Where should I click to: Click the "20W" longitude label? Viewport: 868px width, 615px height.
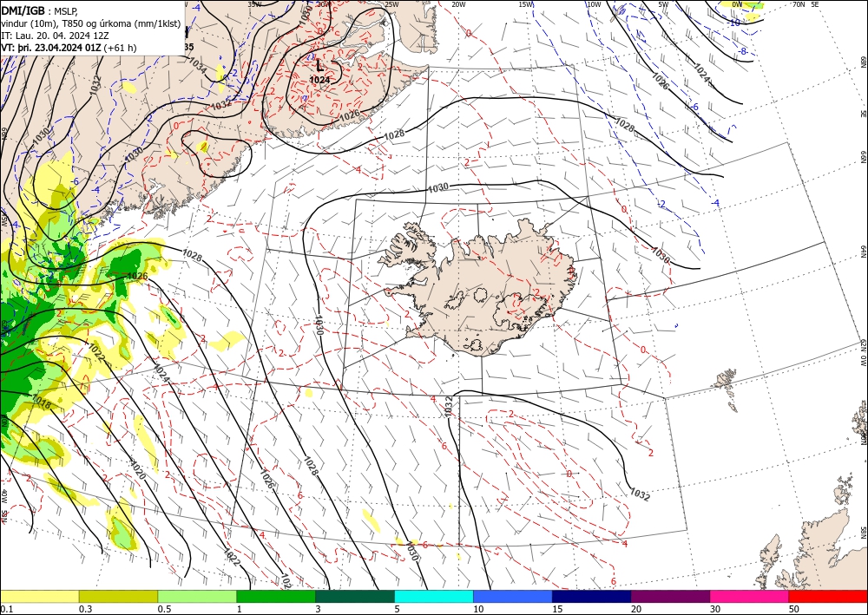457,4
